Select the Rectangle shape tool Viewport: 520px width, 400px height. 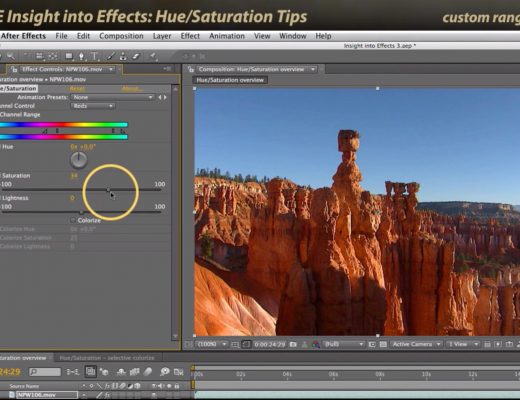(x=69, y=56)
